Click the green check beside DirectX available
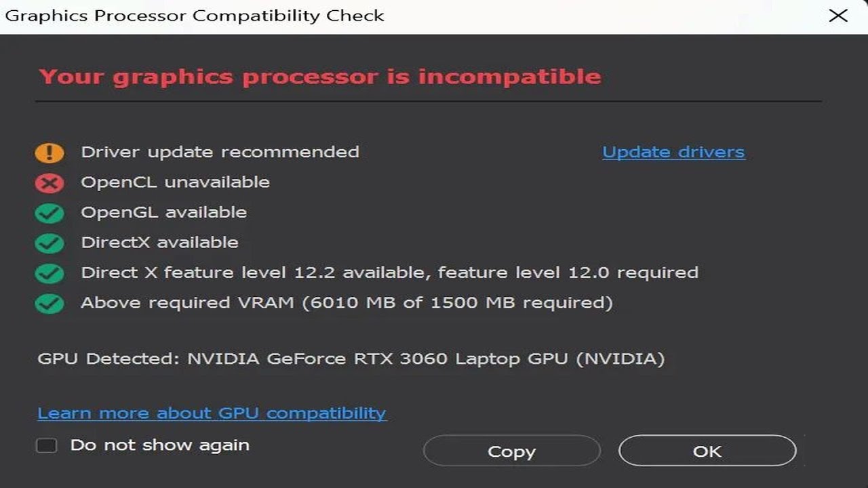 point(50,243)
